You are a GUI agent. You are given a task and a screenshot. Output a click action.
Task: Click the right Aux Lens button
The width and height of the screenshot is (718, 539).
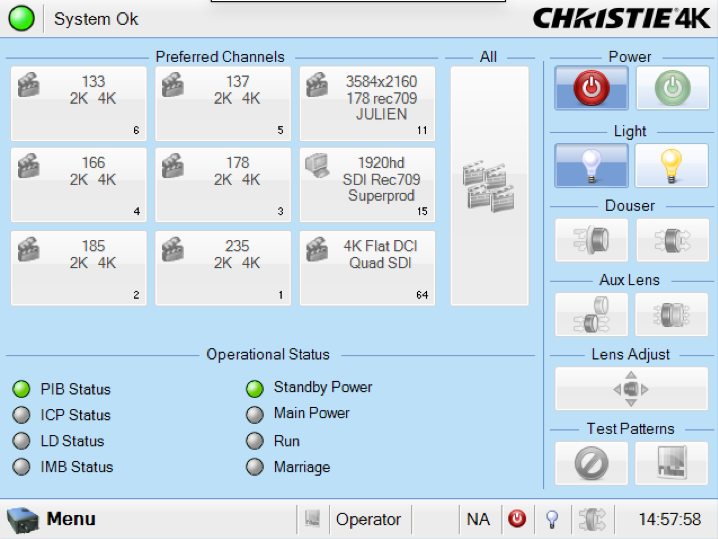(672, 314)
